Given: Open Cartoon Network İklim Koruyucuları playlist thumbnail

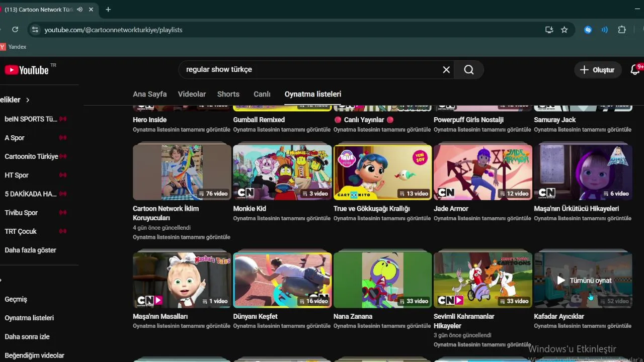Looking at the screenshot, I should pos(182,172).
